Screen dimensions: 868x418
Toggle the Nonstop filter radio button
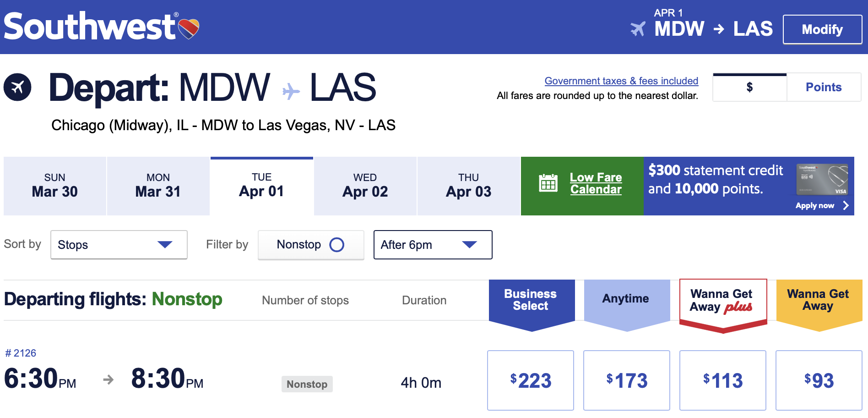coord(337,245)
